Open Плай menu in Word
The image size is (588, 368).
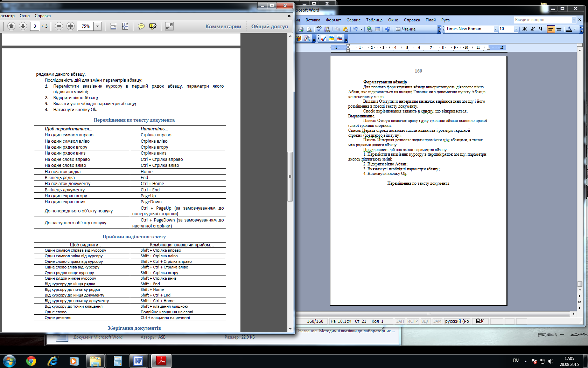coord(430,20)
